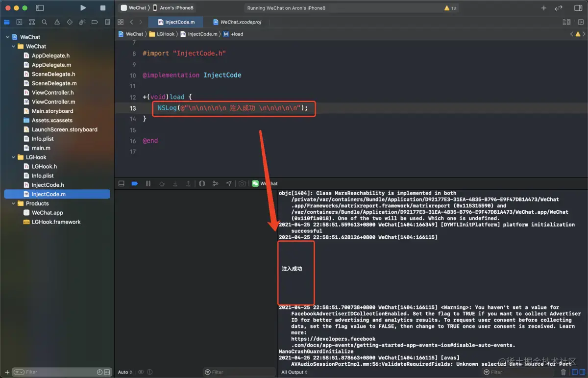The width and height of the screenshot is (588, 378).
Task: Run the WeChat scheme with Play button
Action: tap(83, 8)
